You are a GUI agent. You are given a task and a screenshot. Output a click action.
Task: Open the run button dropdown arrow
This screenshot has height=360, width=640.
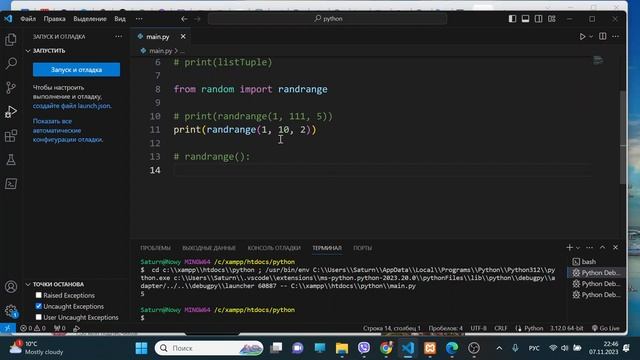[x=591, y=37]
